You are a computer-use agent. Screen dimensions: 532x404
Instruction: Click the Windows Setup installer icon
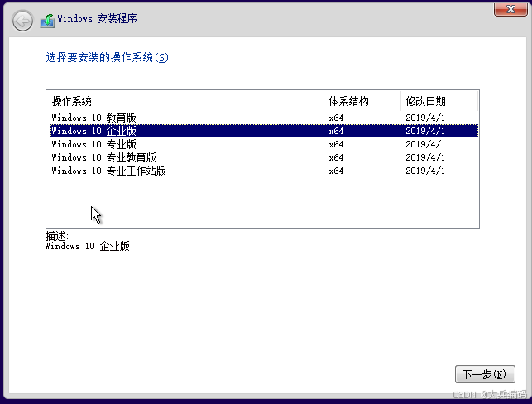47,21
